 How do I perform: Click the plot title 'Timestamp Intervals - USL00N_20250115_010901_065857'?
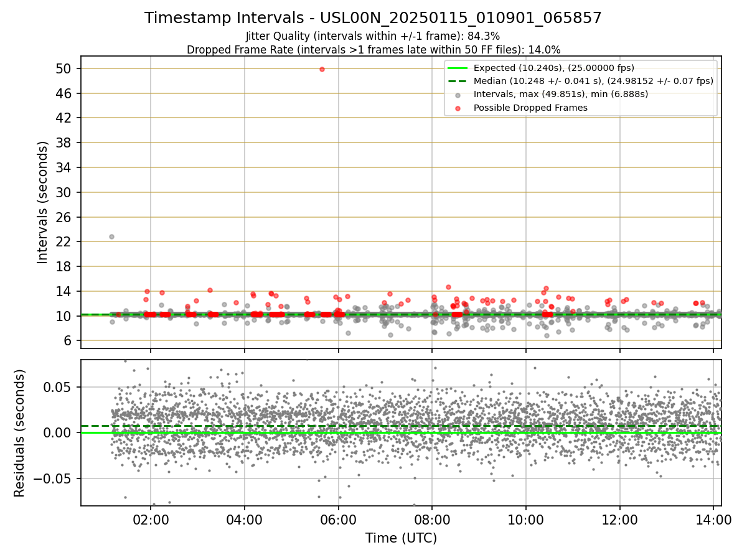pos(373,18)
